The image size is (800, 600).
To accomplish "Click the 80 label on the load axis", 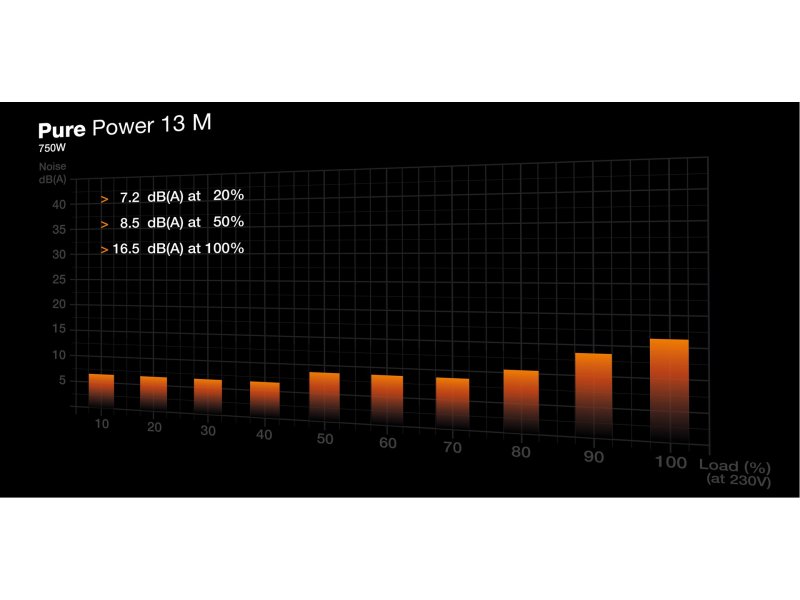I will [x=521, y=453].
